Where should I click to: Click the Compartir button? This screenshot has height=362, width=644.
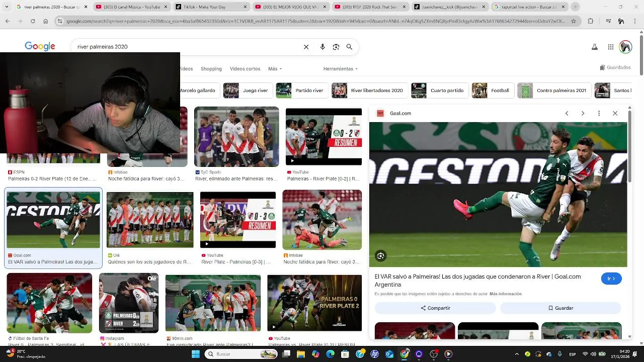pyautogui.click(x=435, y=308)
